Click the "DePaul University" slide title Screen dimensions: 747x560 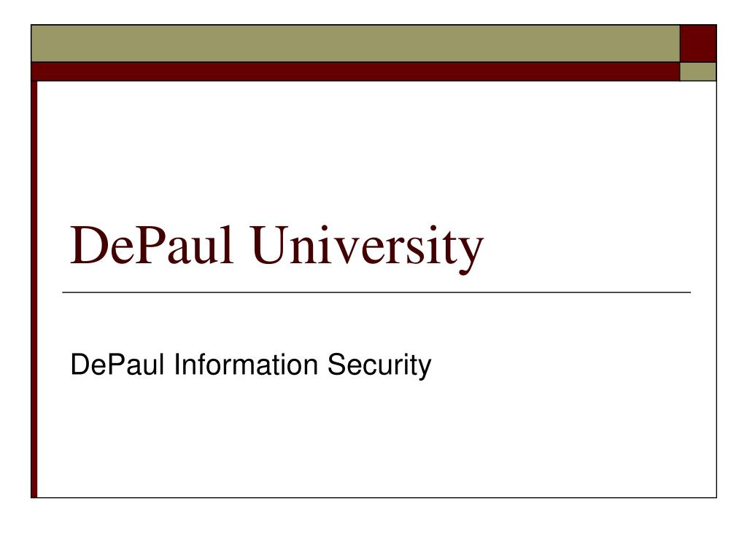276,248
